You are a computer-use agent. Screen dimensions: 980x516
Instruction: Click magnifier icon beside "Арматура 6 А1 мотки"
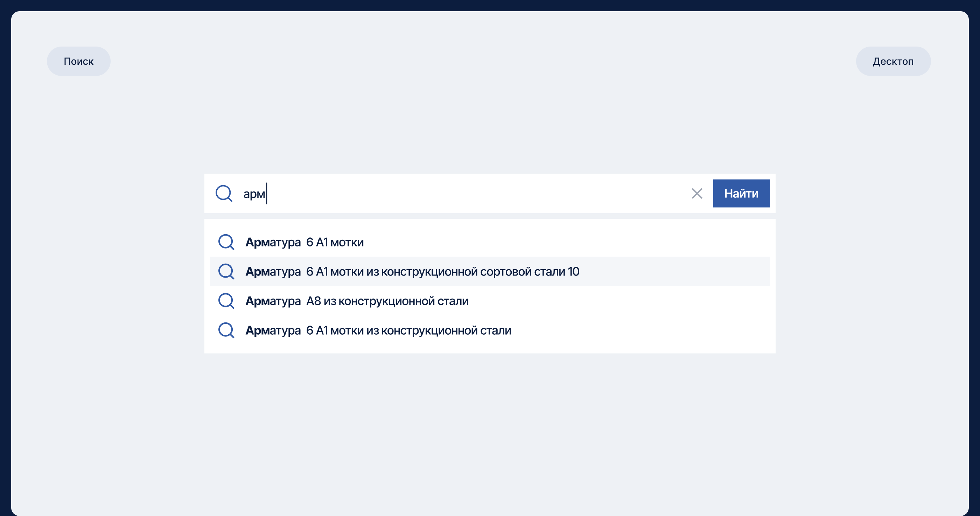tap(226, 242)
